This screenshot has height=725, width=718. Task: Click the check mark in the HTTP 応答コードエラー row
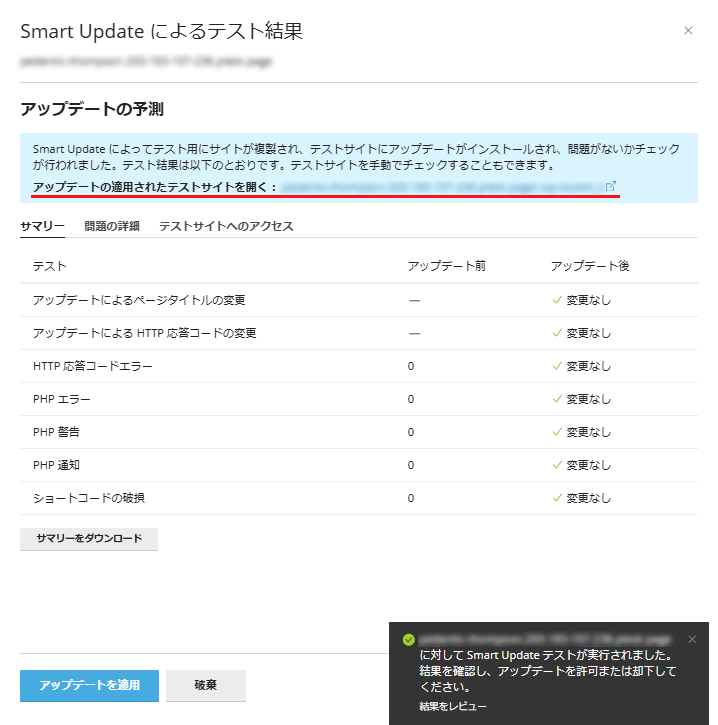tap(557, 366)
